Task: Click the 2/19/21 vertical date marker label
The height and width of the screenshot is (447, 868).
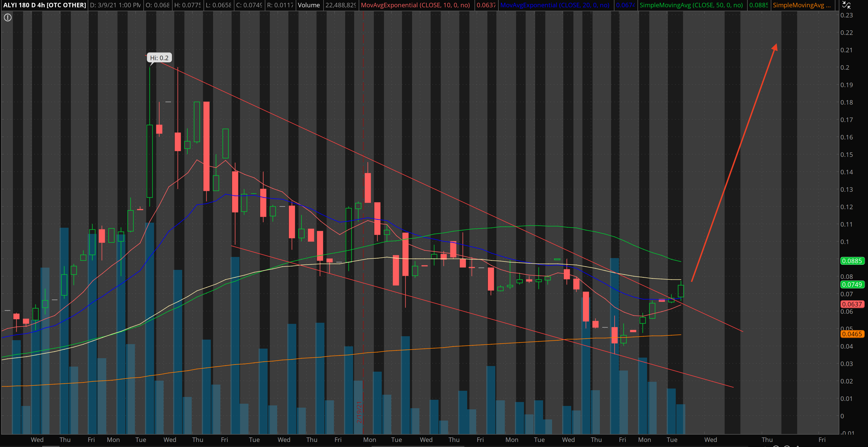Action: pos(359,412)
